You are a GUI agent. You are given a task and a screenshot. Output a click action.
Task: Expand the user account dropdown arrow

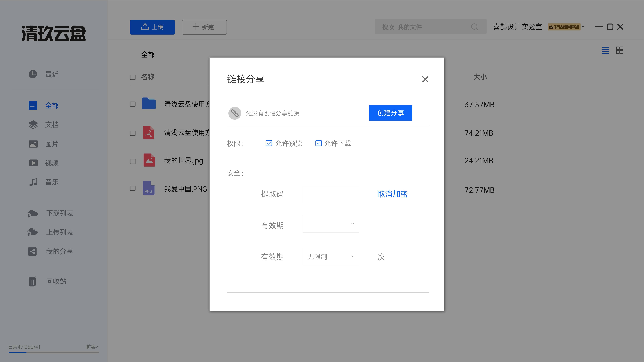[x=583, y=27]
